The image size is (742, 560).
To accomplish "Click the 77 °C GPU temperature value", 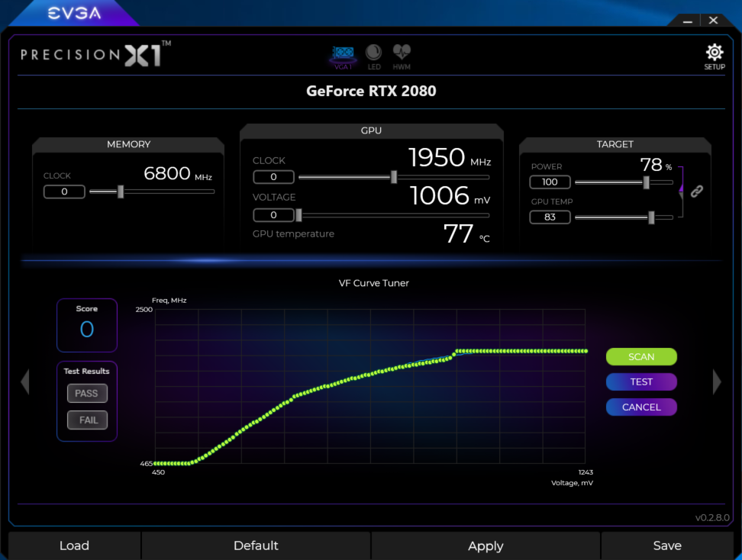I will [x=466, y=233].
